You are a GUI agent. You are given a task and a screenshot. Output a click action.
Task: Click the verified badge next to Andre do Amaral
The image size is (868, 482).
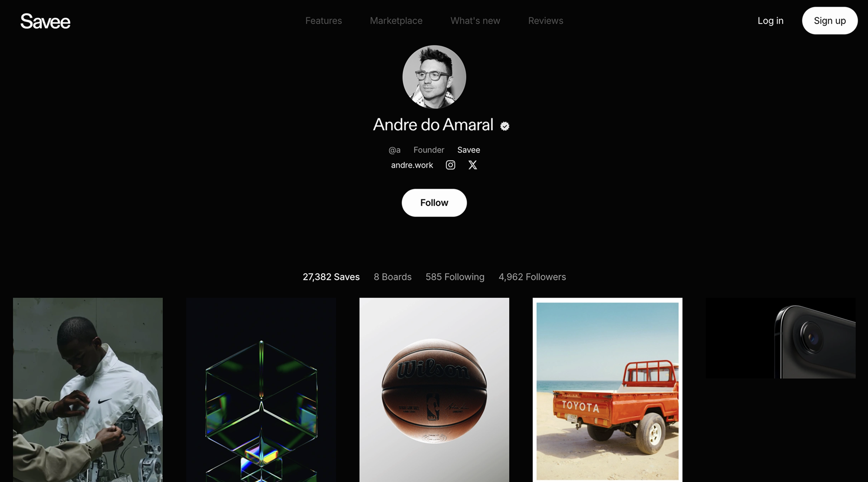pos(505,126)
